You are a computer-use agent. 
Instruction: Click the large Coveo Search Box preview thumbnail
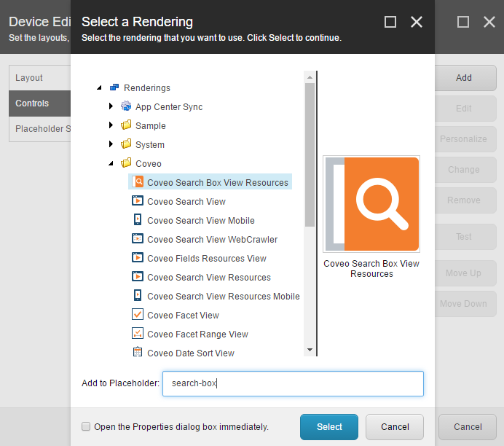point(371,204)
